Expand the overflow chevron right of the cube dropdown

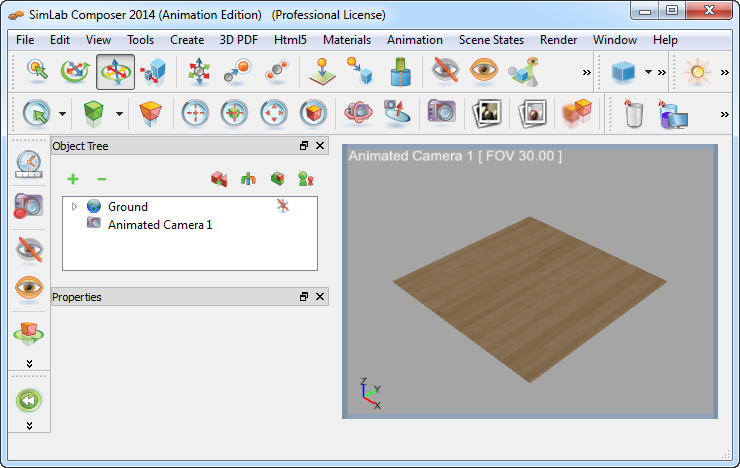(x=662, y=72)
